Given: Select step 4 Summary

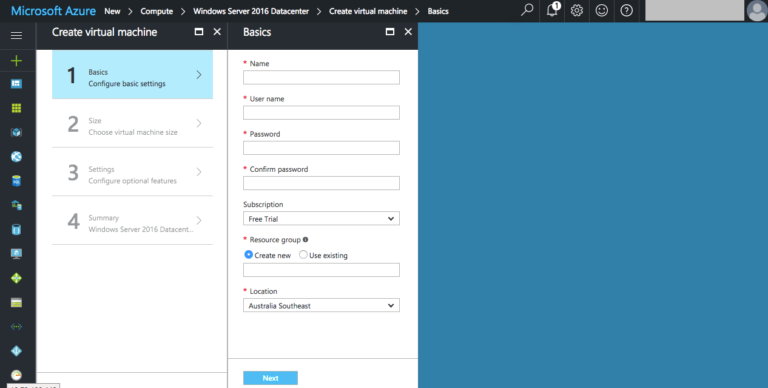Looking at the screenshot, I should (x=132, y=220).
